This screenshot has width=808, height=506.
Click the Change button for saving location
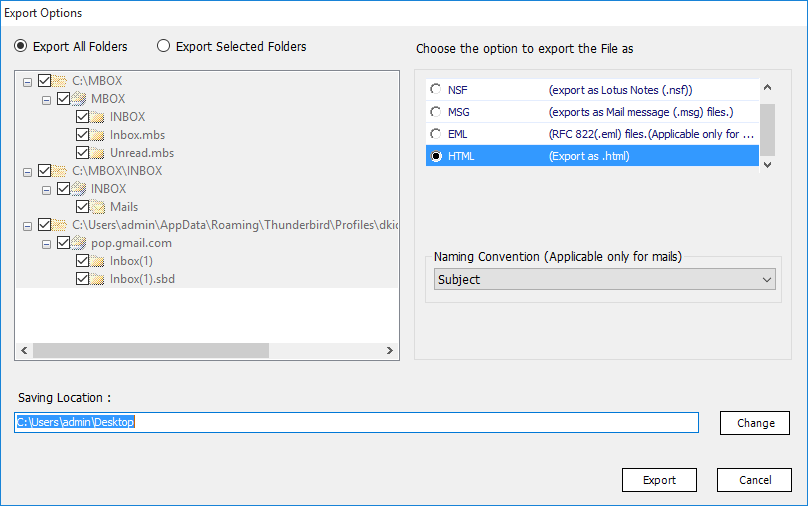pos(755,423)
